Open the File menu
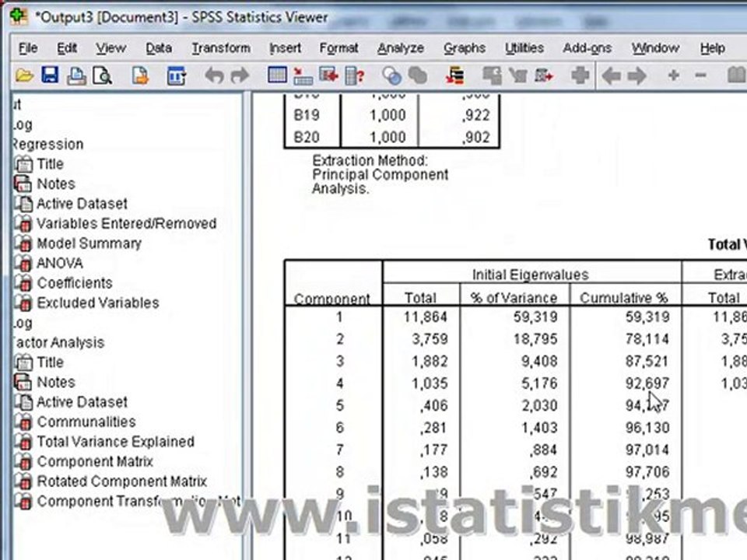This screenshot has width=747, height=560. (28, 48)
